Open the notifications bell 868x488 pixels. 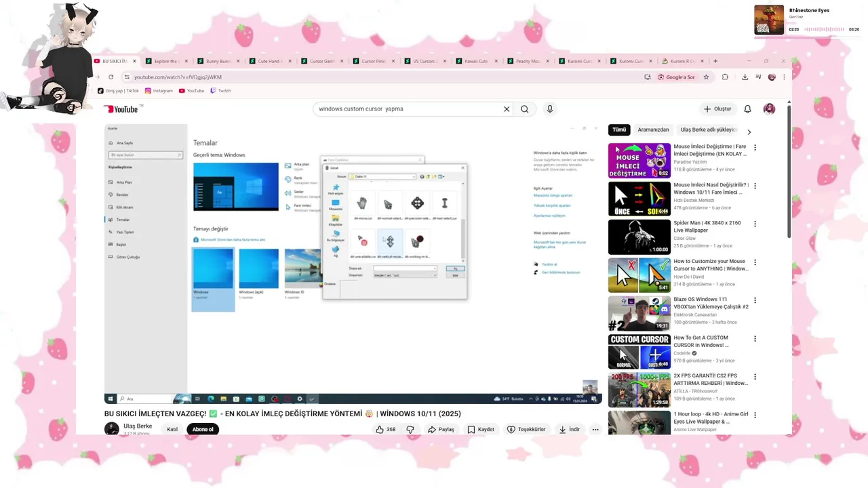(747, 109)
